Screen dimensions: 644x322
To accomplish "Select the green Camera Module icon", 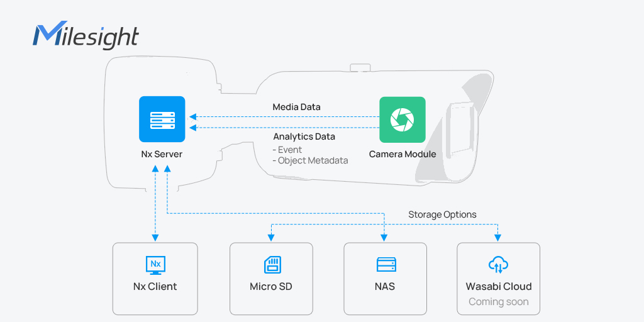I will tap(402, 119).
